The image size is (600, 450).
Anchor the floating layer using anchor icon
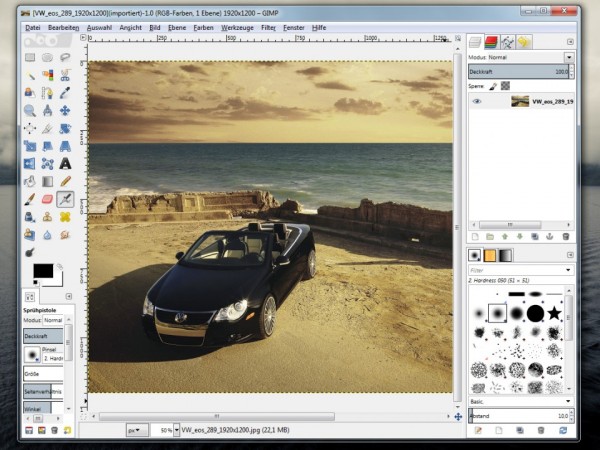550,237
